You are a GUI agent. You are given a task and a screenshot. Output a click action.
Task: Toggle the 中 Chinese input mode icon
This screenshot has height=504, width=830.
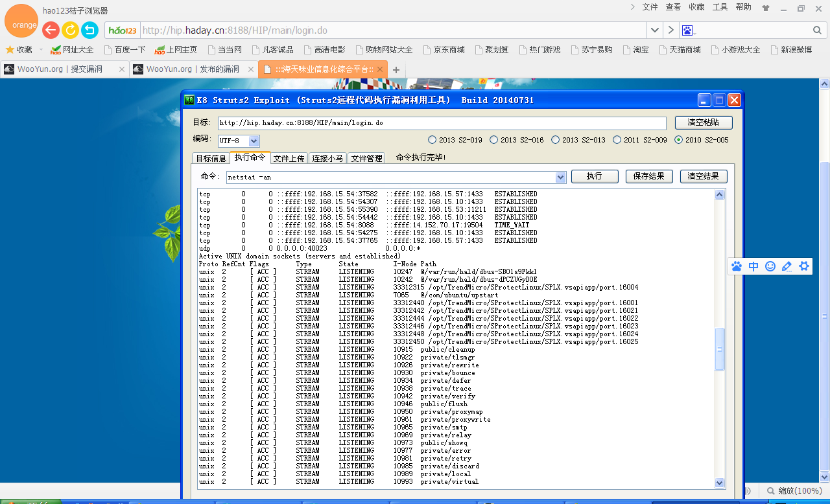pos(753,266)
